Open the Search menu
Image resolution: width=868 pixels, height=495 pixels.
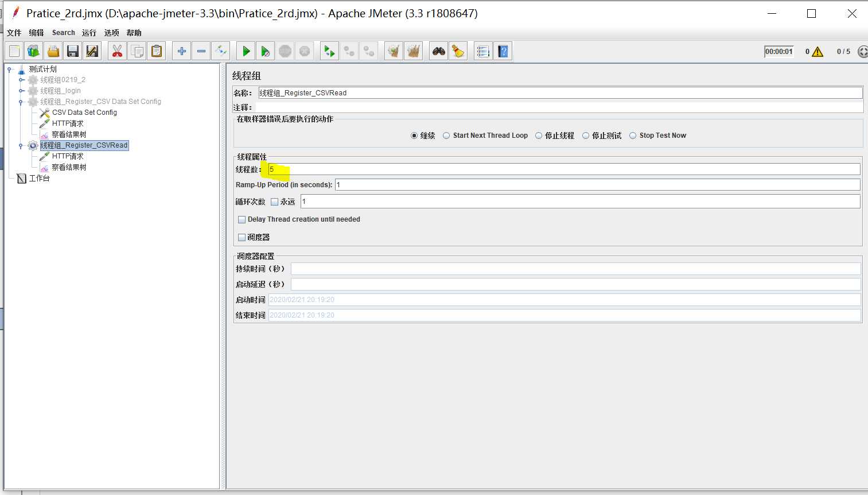[x=64, y=33]
